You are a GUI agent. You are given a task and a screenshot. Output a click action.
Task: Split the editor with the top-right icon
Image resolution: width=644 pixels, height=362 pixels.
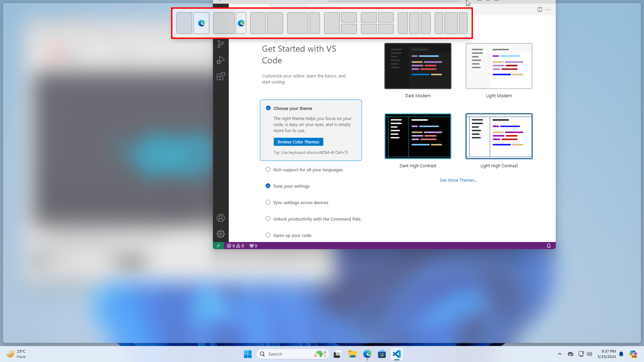point(540,9)
